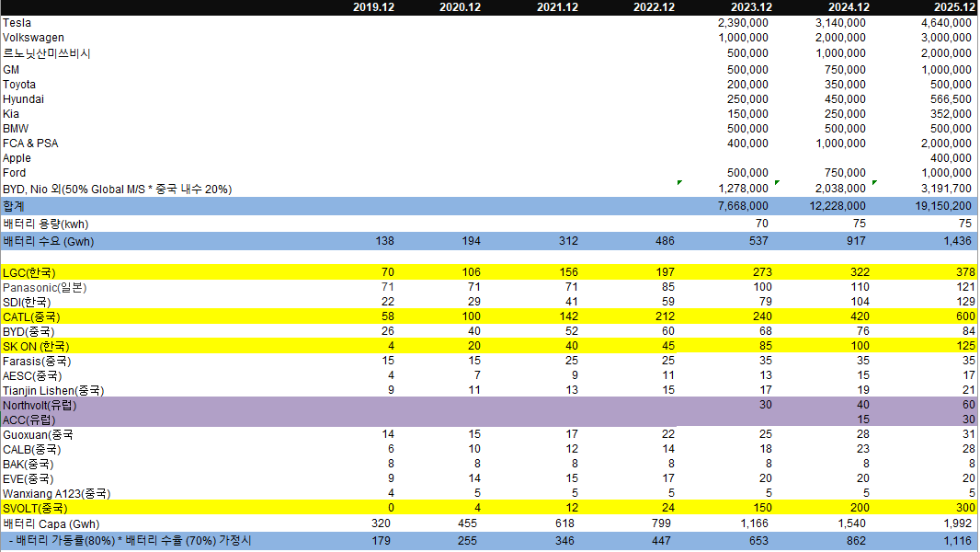Select adjusted capacity value 179
Image resolution: width=980 pixels, height=552 pixels.
pos(381,541)
